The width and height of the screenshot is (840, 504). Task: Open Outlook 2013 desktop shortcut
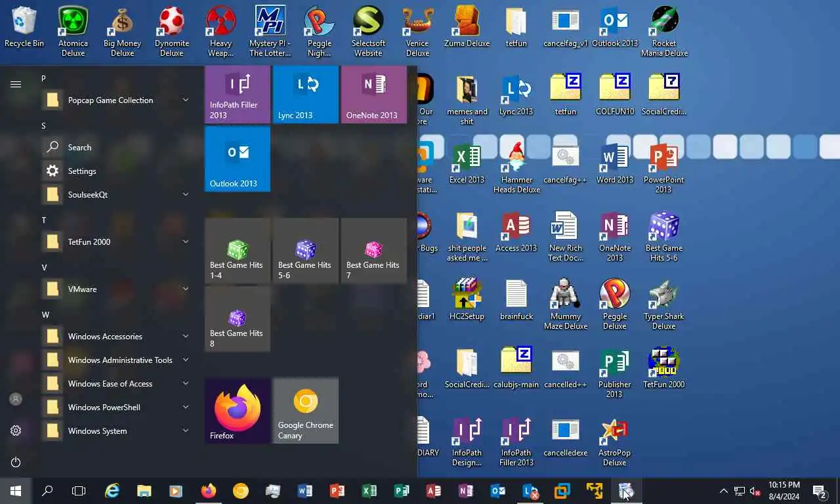coord(615,28)
